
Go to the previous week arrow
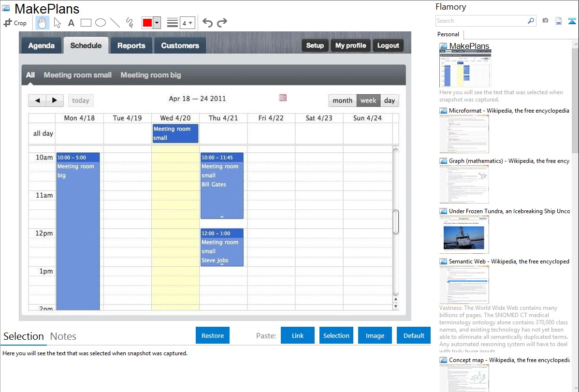37,100
